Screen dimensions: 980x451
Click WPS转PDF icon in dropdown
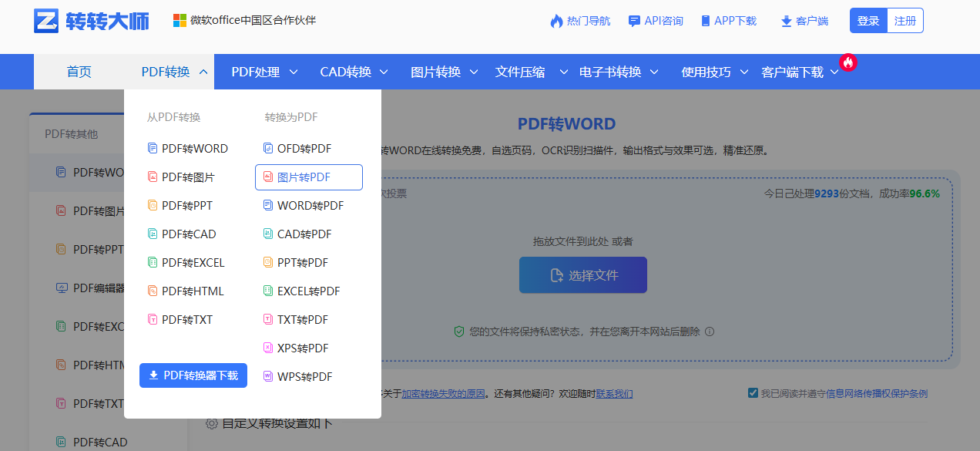(268, 377)
